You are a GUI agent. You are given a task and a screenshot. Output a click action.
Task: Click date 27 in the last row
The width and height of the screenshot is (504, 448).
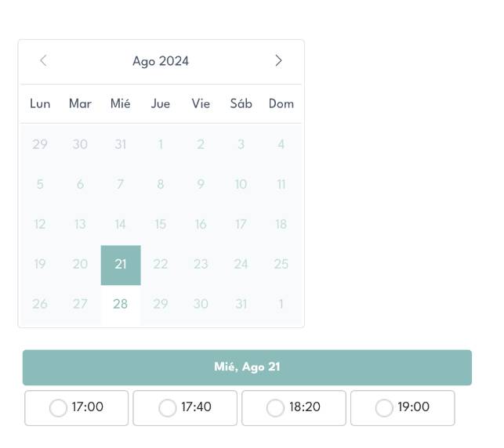tap(80, 304)
